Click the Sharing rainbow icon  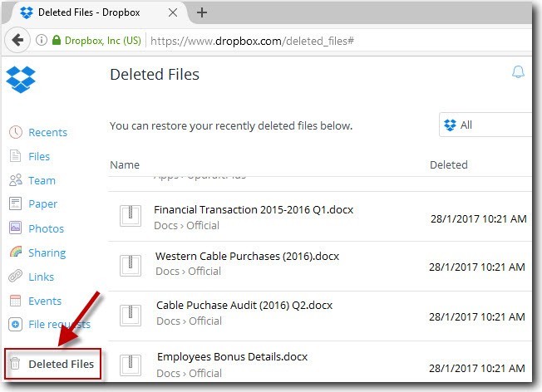tap(16, 252)
